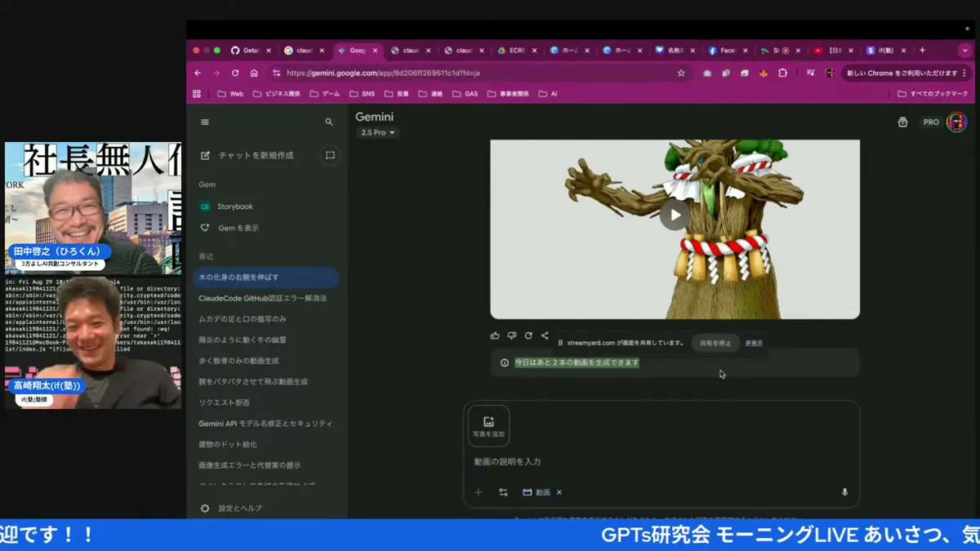Open the tools sliders icon in prompt box
980x551 pixels.
[x=503, y=492]
